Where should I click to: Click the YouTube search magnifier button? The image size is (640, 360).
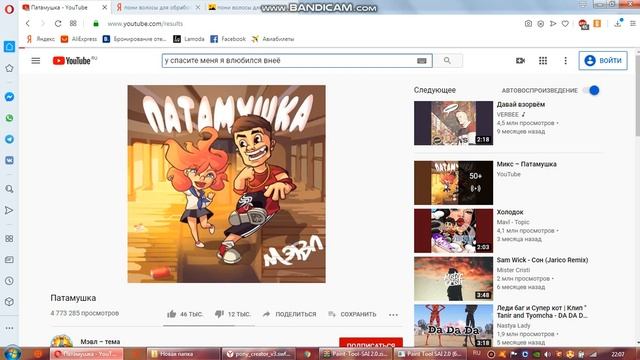pos(447,60)
